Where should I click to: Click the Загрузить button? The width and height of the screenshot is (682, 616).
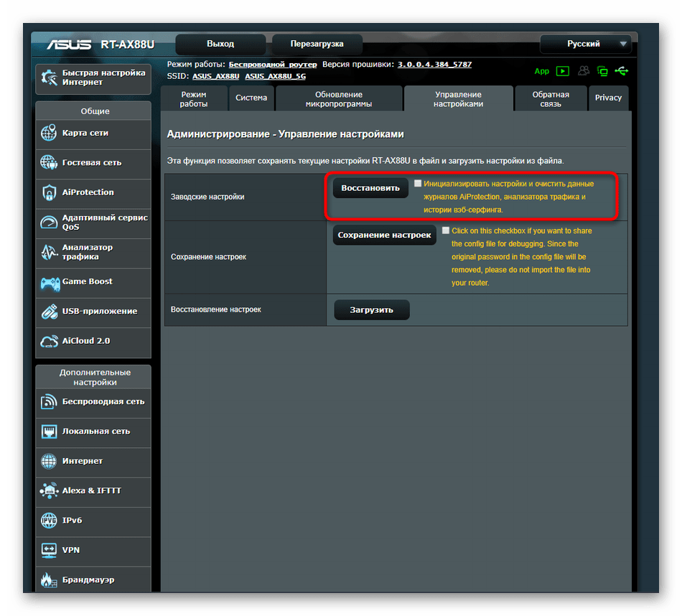[x=371, y=309]
